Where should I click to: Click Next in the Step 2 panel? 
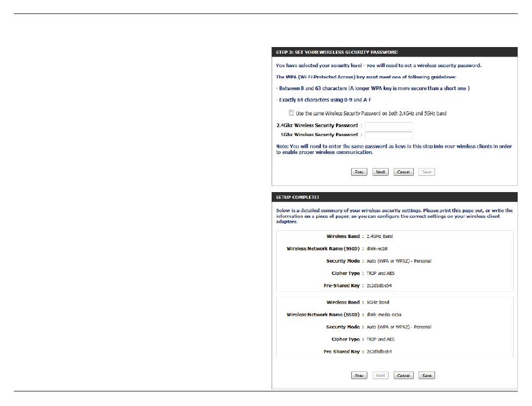coord(380,172)
